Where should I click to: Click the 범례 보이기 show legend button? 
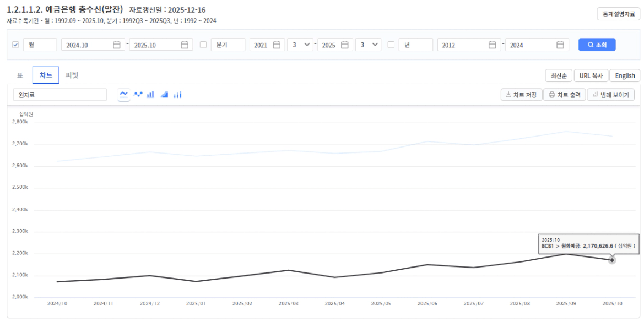[x=610, y=95]
